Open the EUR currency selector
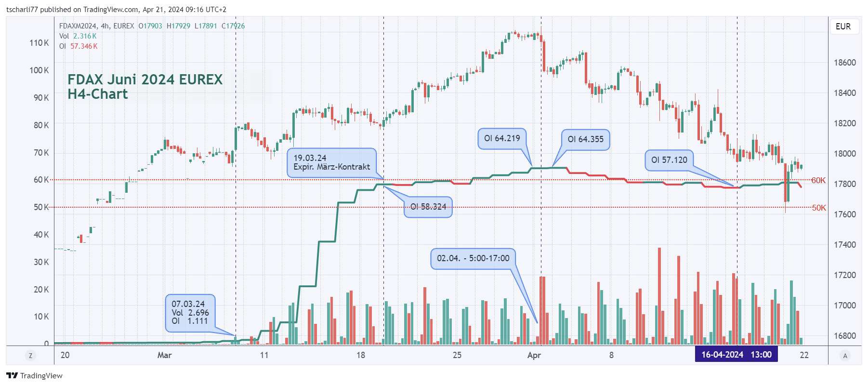Screen dimensions: 868x386 point(843,27)
